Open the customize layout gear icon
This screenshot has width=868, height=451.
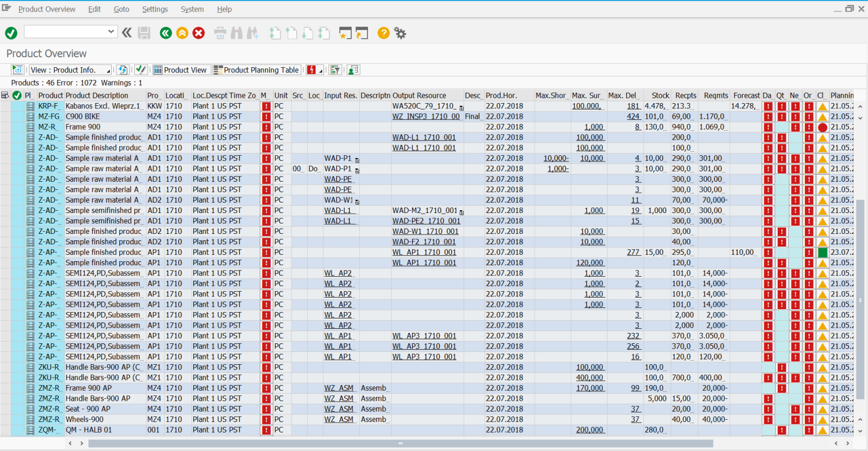pos(400,33)
